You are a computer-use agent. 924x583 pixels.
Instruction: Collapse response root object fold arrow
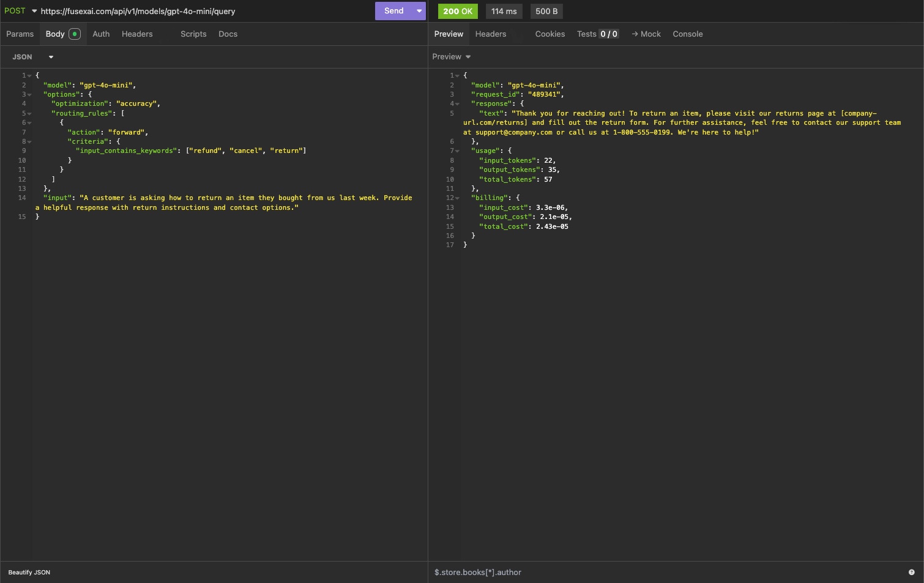click(457, 76)
